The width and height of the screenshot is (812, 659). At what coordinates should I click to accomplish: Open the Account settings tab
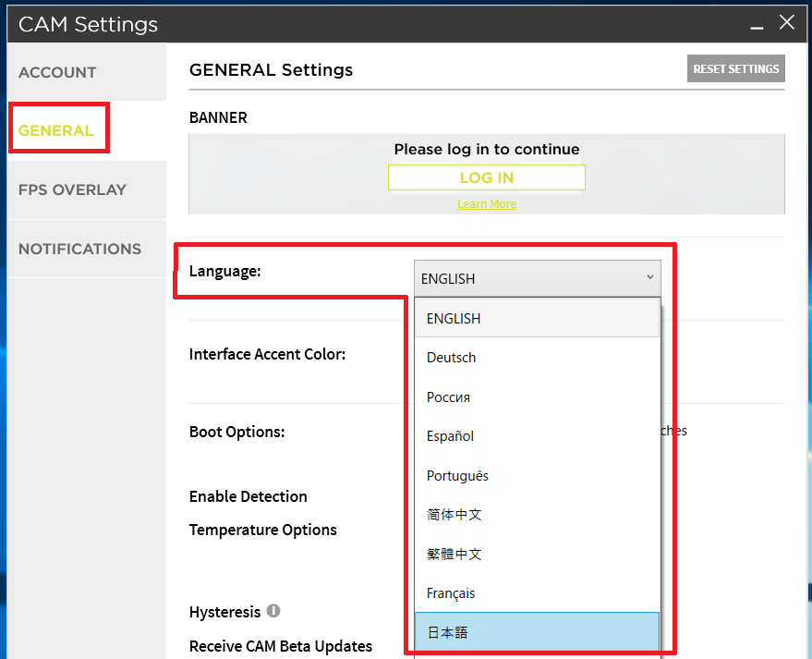pyautogui.click(x=87, y=72)
